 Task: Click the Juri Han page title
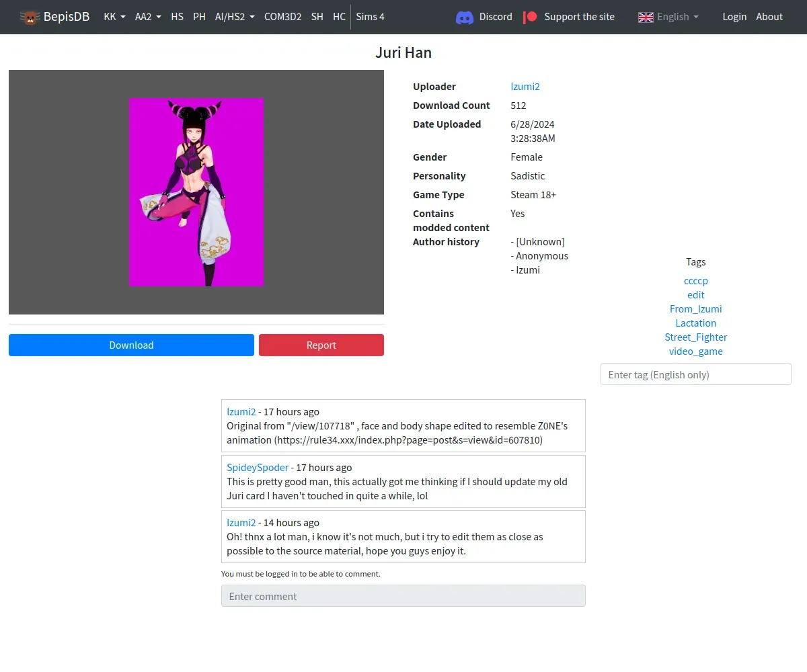[403, 52]
